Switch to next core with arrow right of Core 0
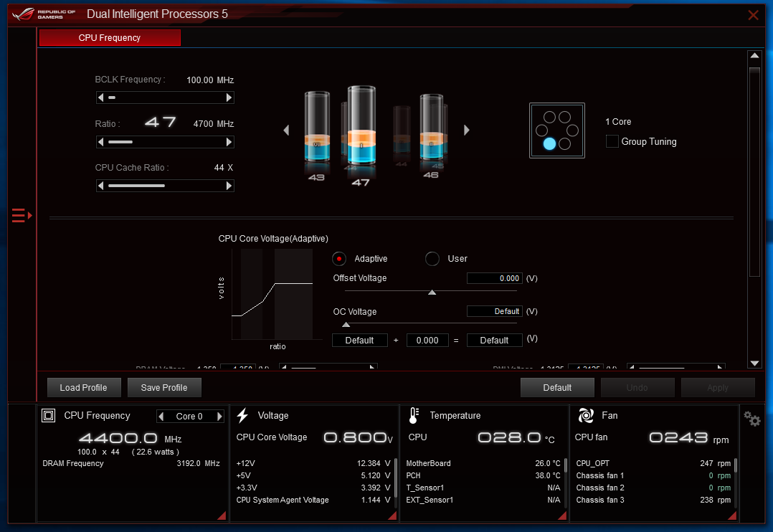This screenshot has height=532, width=773. pyautogui.click(x=220, y=417)
